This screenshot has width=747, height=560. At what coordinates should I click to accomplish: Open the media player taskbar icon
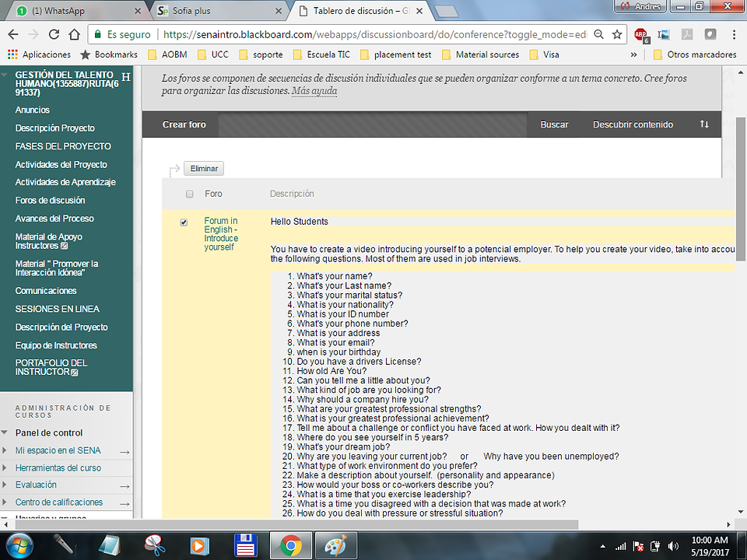(x=200, y=546)
